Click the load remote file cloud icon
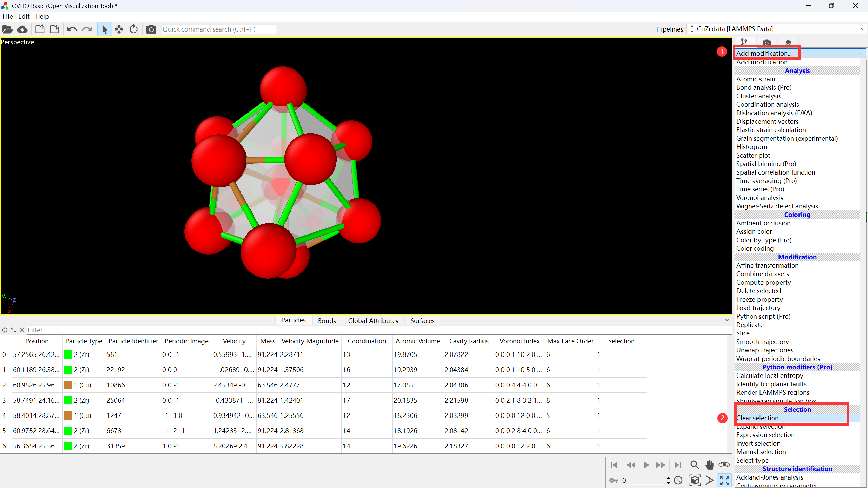Image resolution: width=868 pixels, height=488 pixels. coord(22,29)
